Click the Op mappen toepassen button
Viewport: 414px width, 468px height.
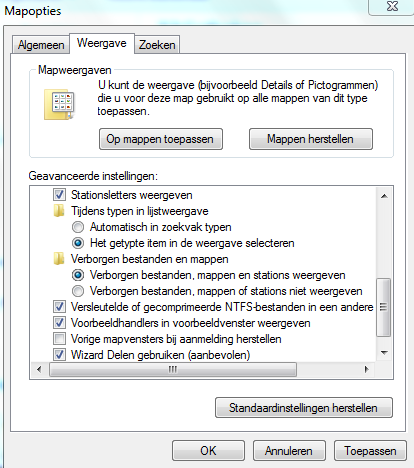click(161, 139)
